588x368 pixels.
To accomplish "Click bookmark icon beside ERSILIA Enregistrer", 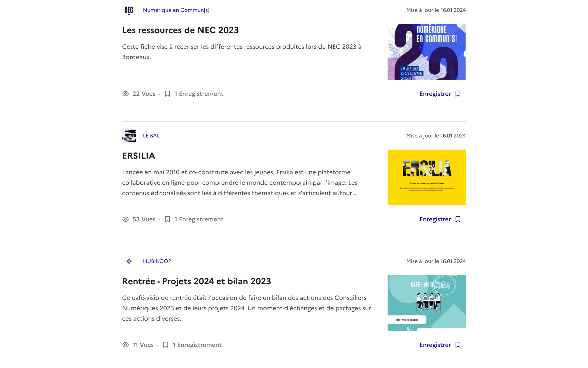I will (458, 219).
